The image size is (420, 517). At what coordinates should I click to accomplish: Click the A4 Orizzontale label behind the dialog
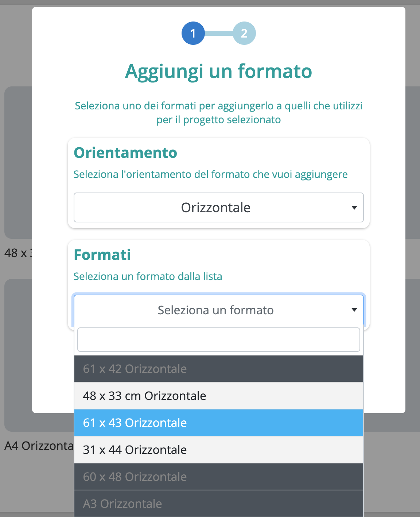point(38,446)
